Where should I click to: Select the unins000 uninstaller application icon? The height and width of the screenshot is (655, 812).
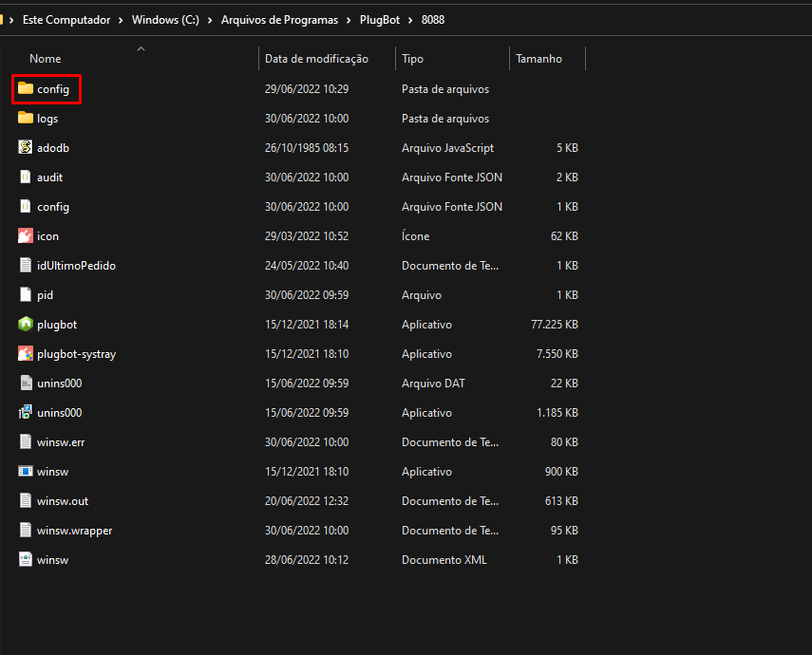(26, 413)
